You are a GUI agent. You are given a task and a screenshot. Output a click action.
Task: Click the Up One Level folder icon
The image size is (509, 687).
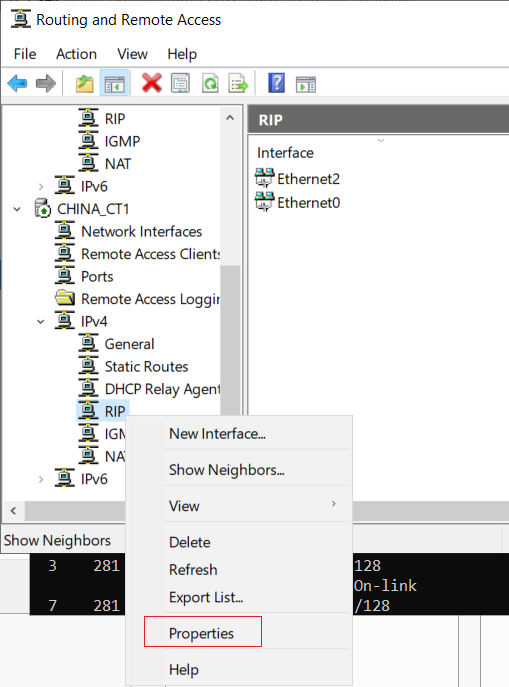coord(85,83)
